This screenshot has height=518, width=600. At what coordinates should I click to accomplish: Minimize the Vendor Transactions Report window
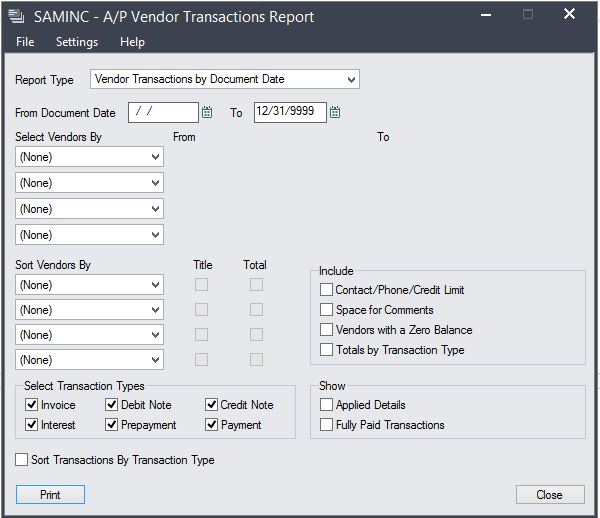tap(486, 15)
